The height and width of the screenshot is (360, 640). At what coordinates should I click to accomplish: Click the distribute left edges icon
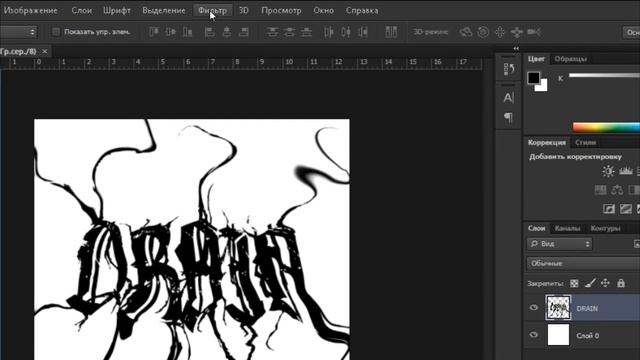pyautogui.click(x=329, y=32)
